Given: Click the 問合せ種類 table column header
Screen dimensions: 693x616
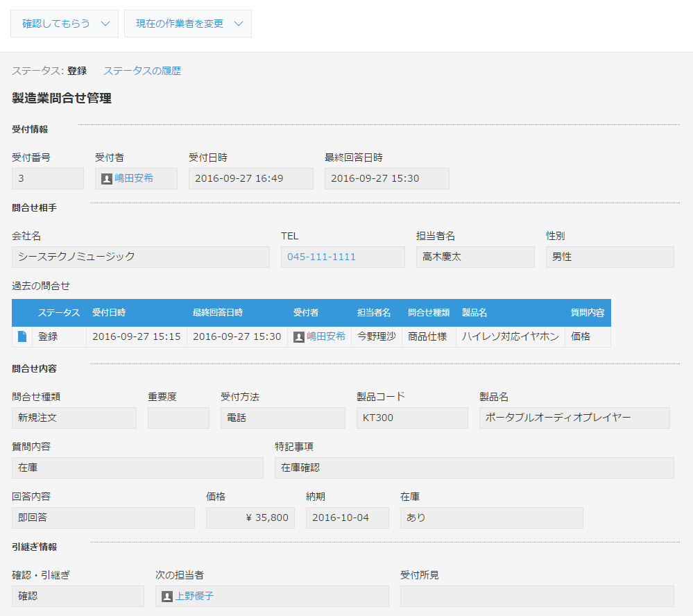Looking at the screenshot, I should (x=429, y=313).
